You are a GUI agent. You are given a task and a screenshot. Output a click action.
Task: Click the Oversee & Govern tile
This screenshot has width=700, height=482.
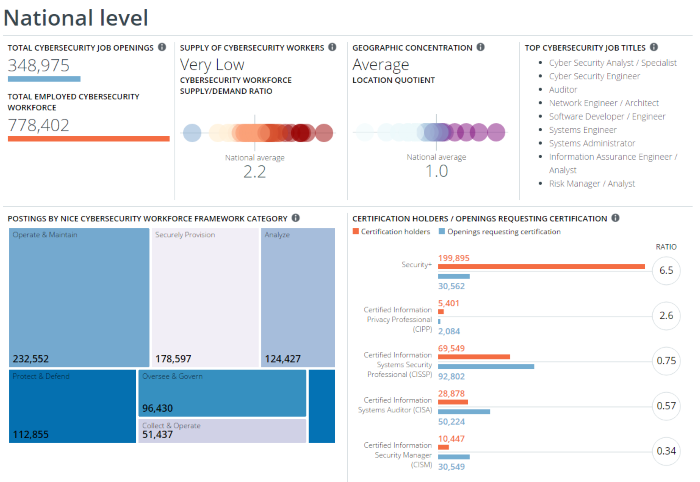222,393
